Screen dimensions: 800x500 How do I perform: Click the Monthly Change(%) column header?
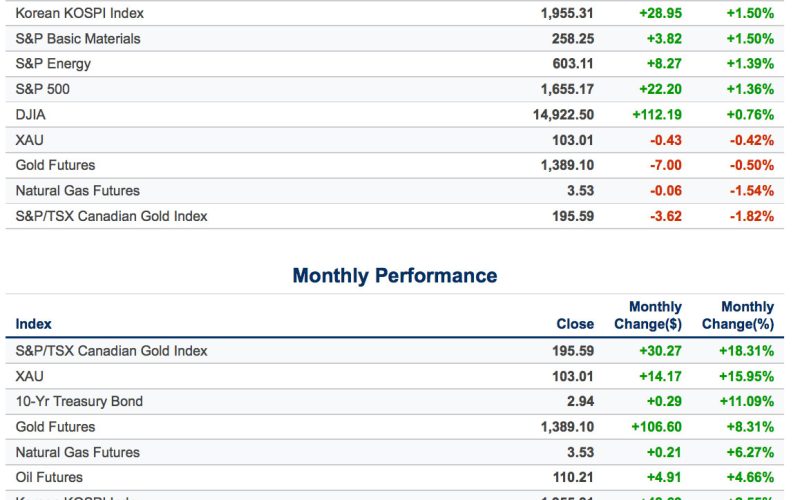click(x=738, y=316)
